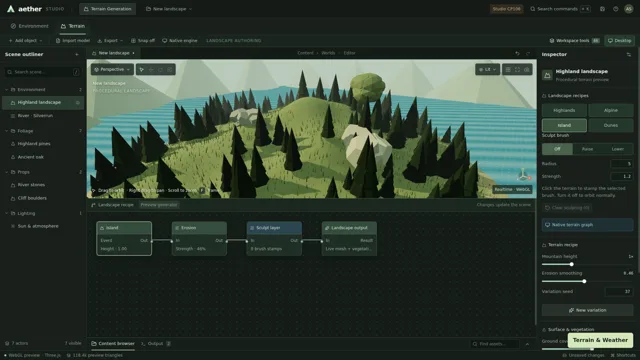Open the Content browser tab
This screenshot has height=360, width=640.
(112, 344)
